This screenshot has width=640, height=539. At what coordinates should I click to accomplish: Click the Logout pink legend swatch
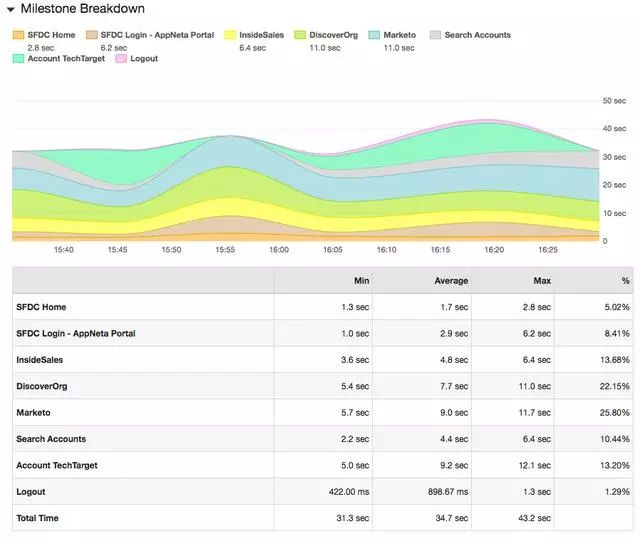tap(121, 59)
